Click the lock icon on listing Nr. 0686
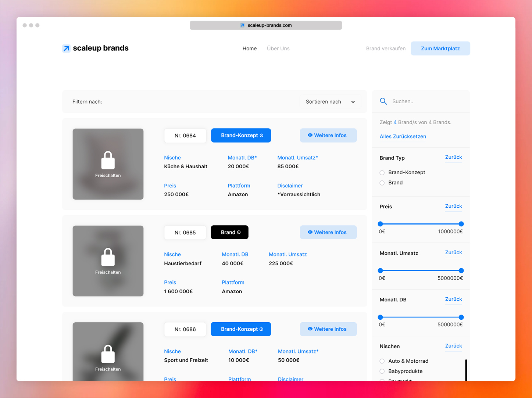The width and height of the screenshot is (532, 398). (108, 354)
